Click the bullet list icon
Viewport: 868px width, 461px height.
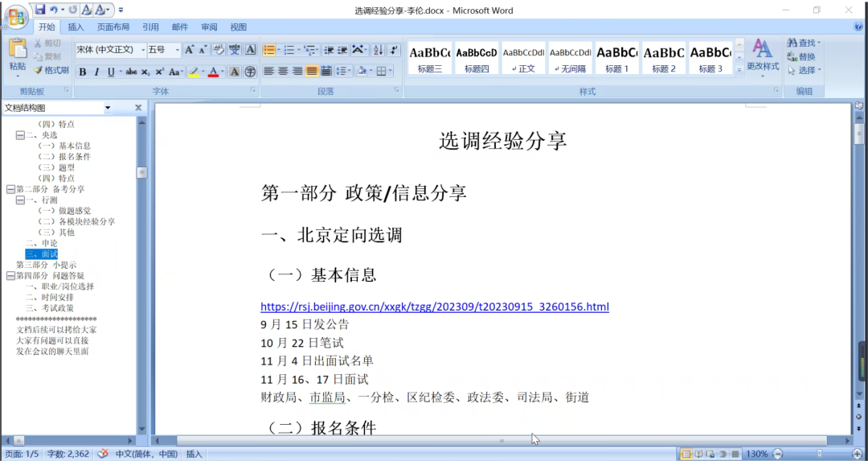click(x=270, y=50)
